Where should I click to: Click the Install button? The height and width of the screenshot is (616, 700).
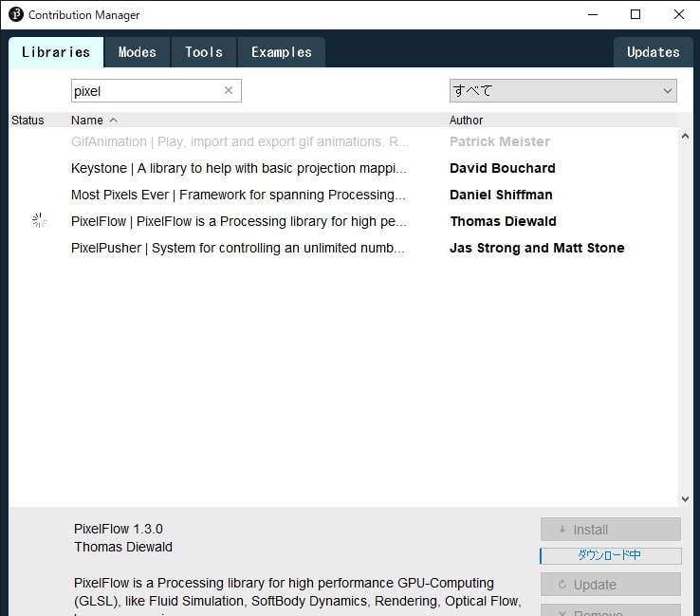[x=610, y=530]
